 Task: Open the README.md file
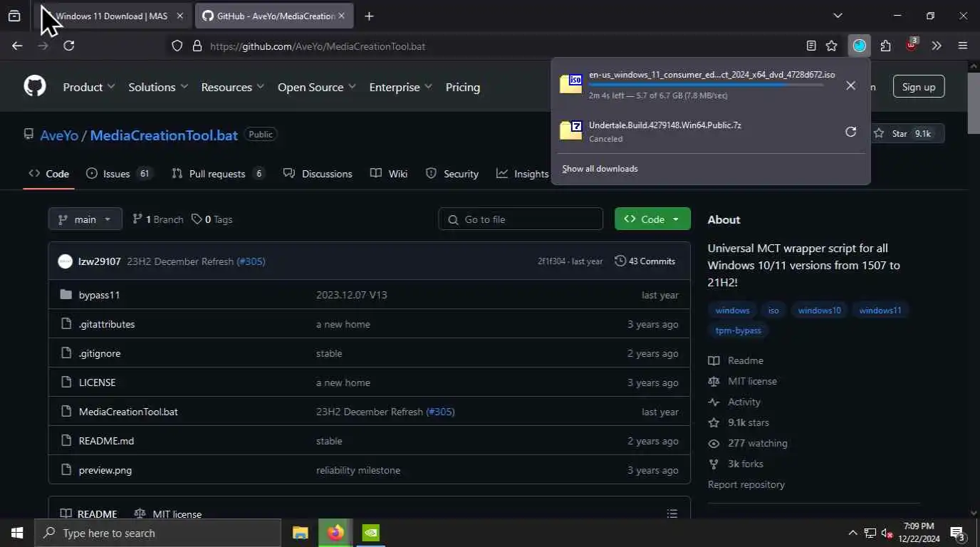point(106,441)
